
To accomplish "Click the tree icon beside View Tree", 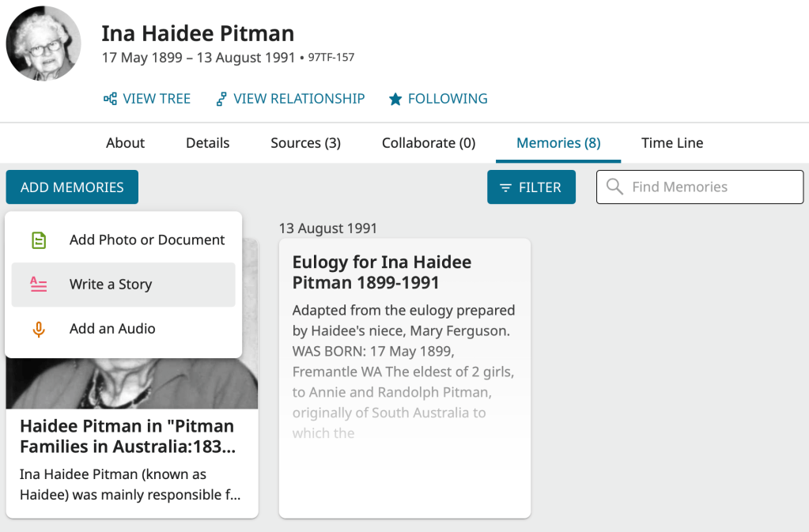I will (110, 99).
